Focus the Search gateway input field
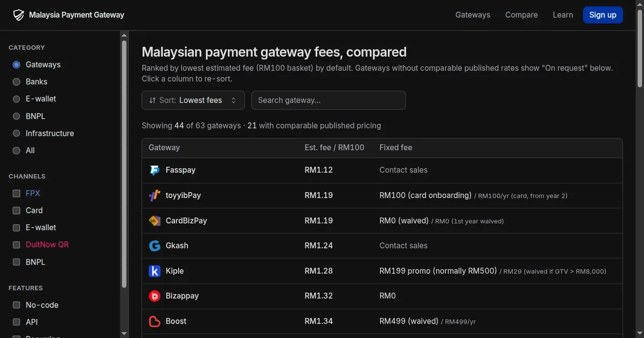Screen dimensions: 644x338 328,100
